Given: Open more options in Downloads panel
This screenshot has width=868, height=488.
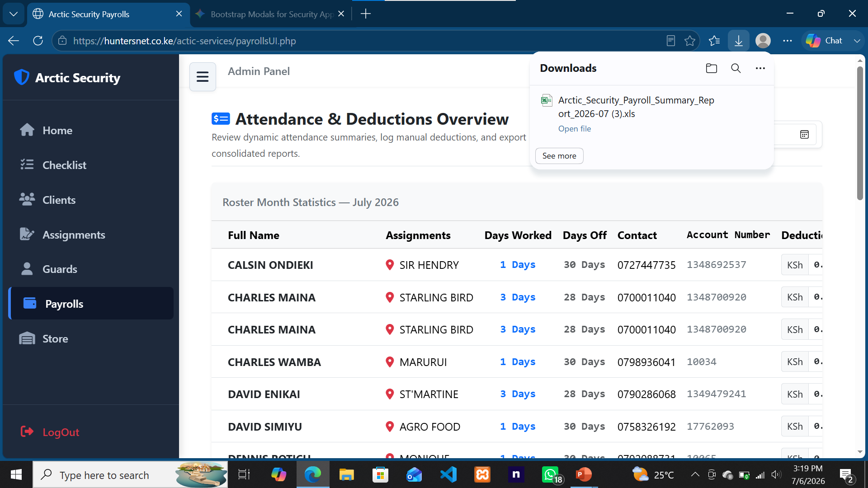Looking at the screenshot, I should [x=760, y=68].
